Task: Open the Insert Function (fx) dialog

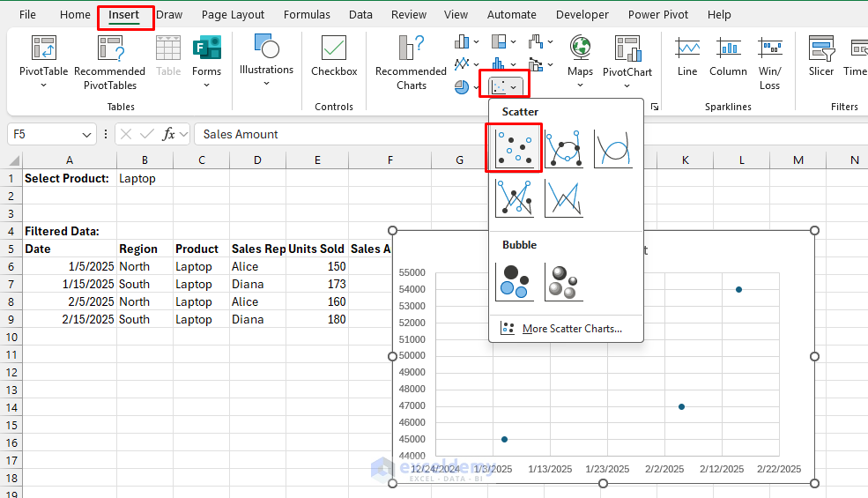Action: point(168,134)
